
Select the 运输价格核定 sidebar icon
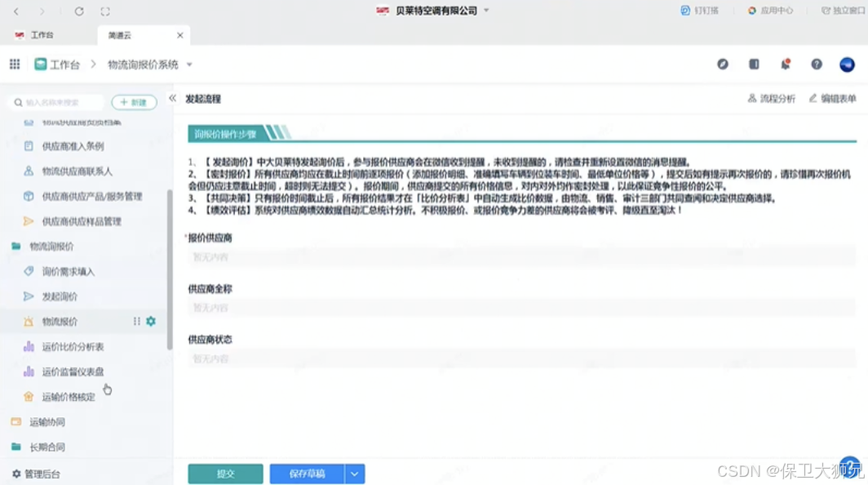coord(27,397)
